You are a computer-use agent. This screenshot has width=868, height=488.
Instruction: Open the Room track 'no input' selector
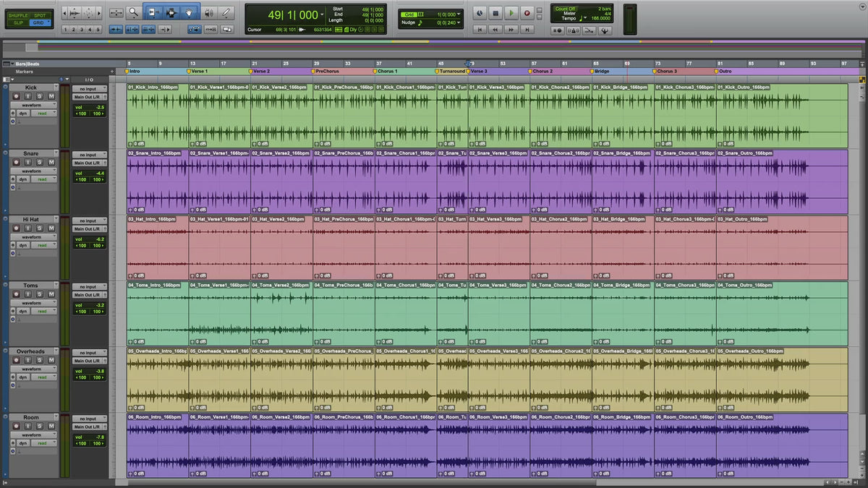click(x=90, y=419)
